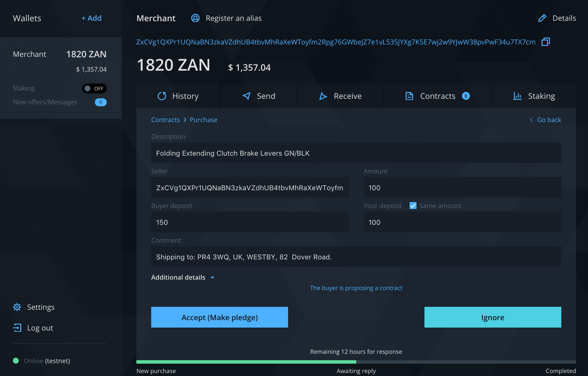Click the green response progress bar

[246, 362]
